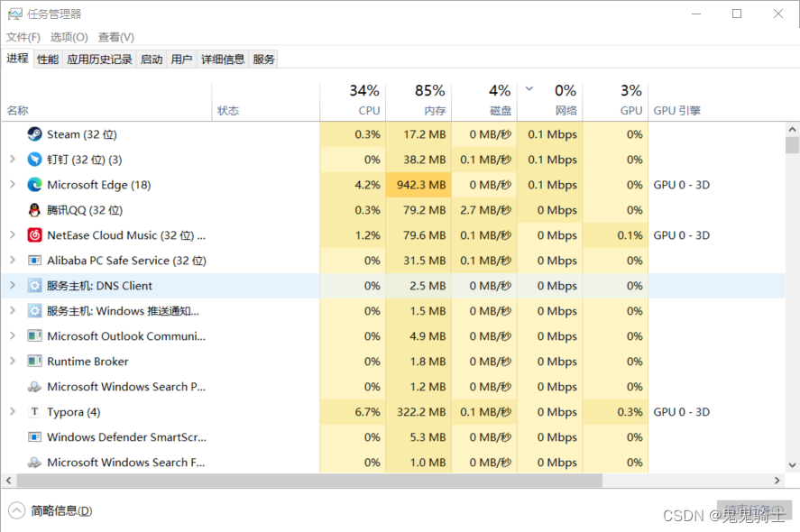This screenshot has height=532, width=800.
Task: Click the horizontal scrollbar right arrow
Action: tap(777, 481)
